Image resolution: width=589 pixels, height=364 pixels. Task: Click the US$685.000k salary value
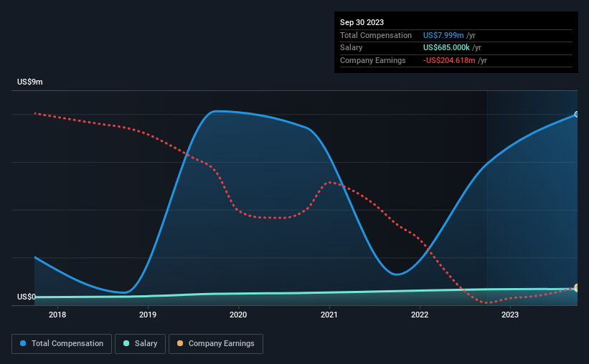[x=446, y=48]
